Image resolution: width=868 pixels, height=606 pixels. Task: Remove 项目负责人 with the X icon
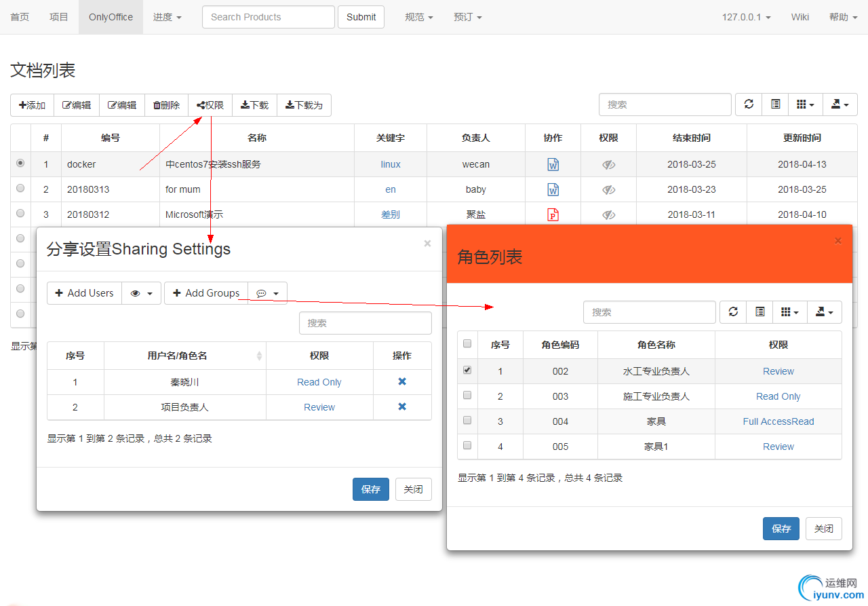point(402,406)
